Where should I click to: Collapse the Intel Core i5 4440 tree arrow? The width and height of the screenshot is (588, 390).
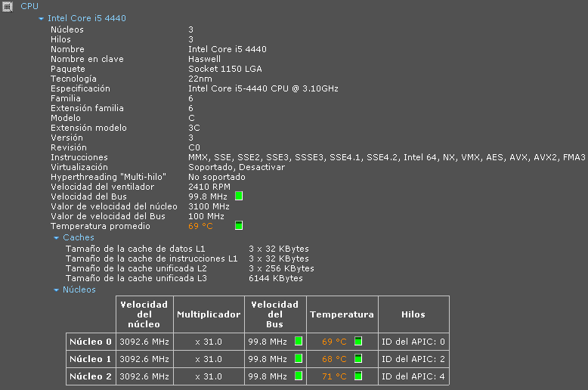(42, 18)
